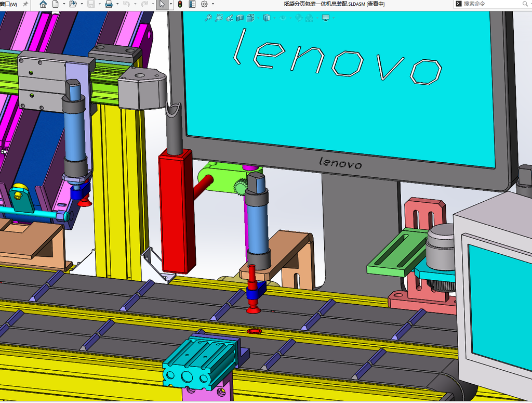The image size is (532, 403).
Task: Expand the Undo history dropdown
Action: click(135, 4)
